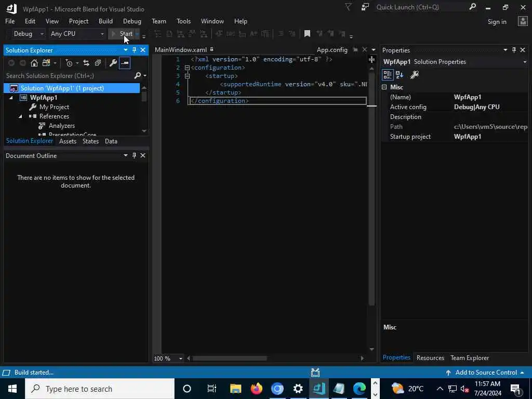Click the Search Solution Explorer field
532x399 pixels.
pos(70,76)
